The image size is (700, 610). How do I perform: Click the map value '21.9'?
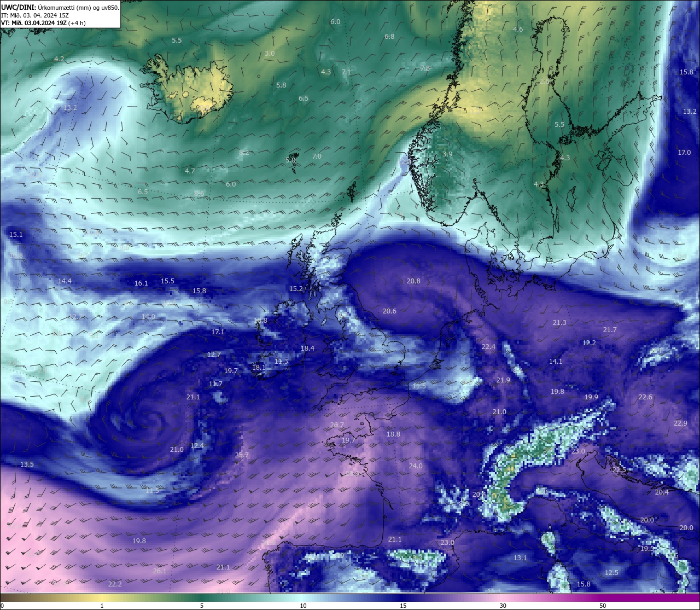pos(503,380)
